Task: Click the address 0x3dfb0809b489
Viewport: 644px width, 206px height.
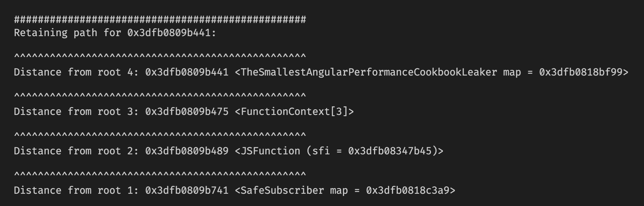Action: (x=187, y=151)
